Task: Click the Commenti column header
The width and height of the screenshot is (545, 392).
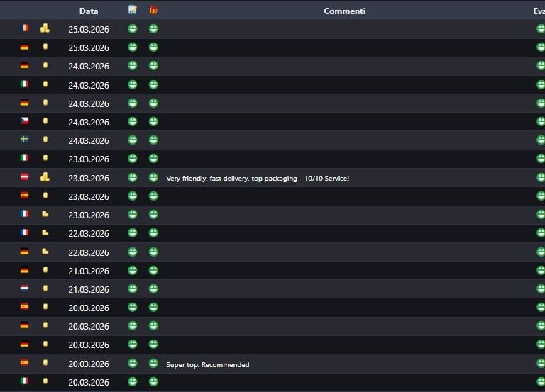Action: click(x=345, y=11)
